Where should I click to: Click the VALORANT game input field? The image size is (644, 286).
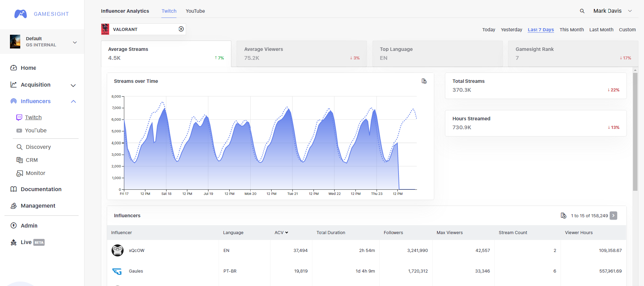(x=143, y=29)
